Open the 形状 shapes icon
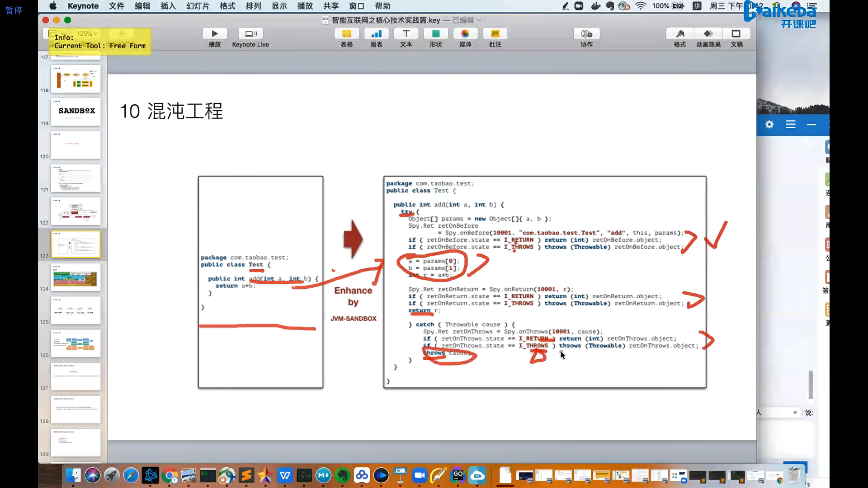 click(435, 34)
